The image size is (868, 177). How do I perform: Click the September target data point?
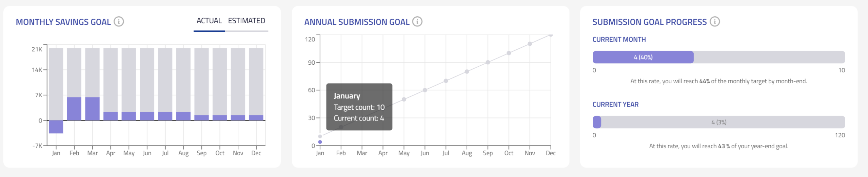click(x=488, y=62)
